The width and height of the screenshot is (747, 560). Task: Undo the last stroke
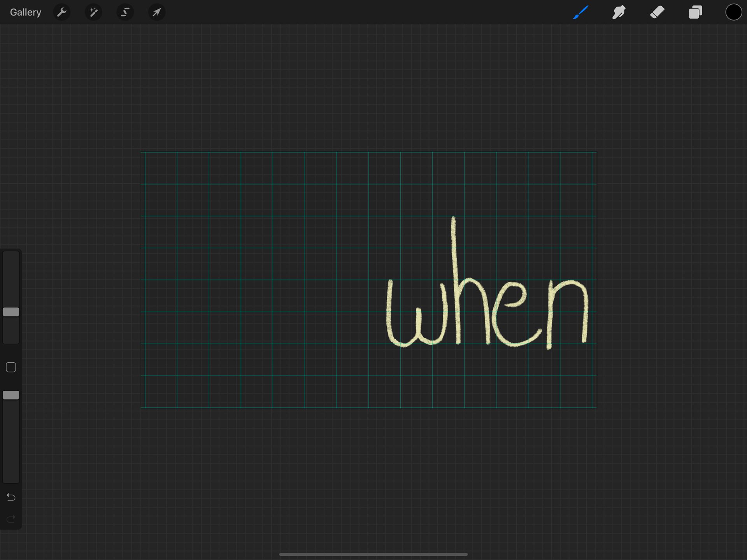(11, 497)
